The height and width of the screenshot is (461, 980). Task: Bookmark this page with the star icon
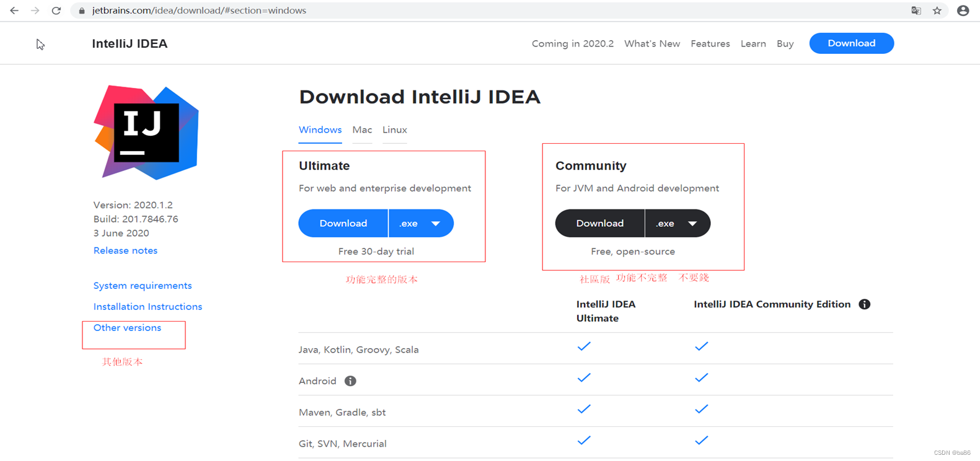937,11
